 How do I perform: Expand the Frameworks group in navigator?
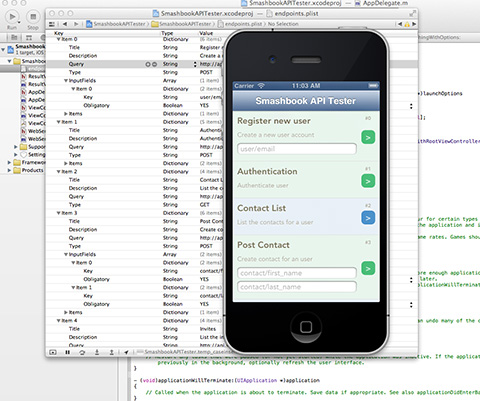click(9, 163)
